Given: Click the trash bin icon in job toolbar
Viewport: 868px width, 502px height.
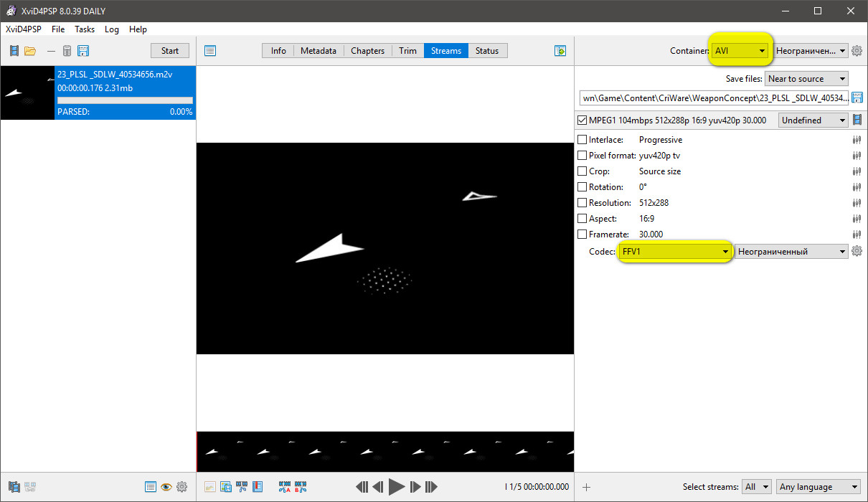Looking at the screenshot, I should click(x=67, y=51).
